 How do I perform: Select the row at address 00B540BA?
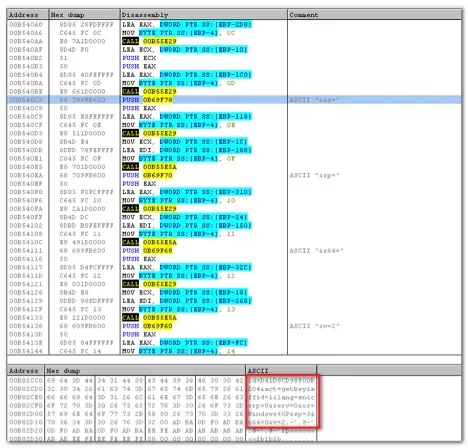234,83
